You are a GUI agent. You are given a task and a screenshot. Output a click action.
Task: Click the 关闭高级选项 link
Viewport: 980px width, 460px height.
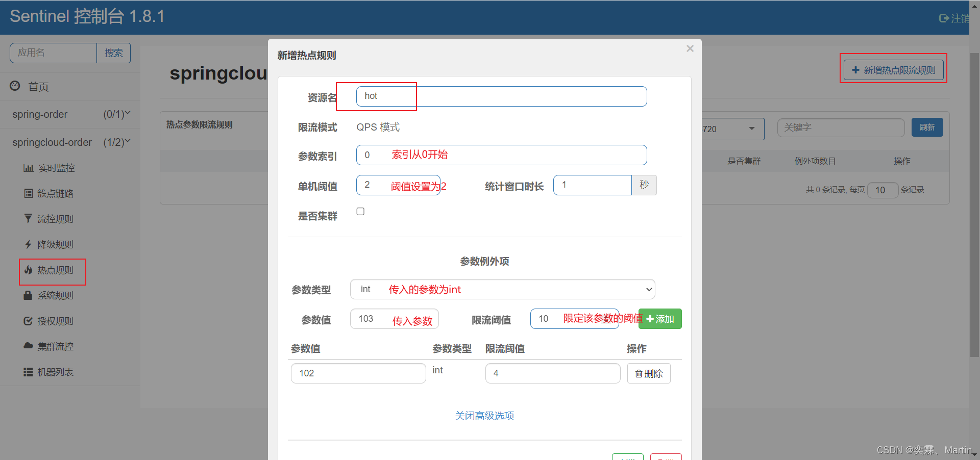(484, 416)
